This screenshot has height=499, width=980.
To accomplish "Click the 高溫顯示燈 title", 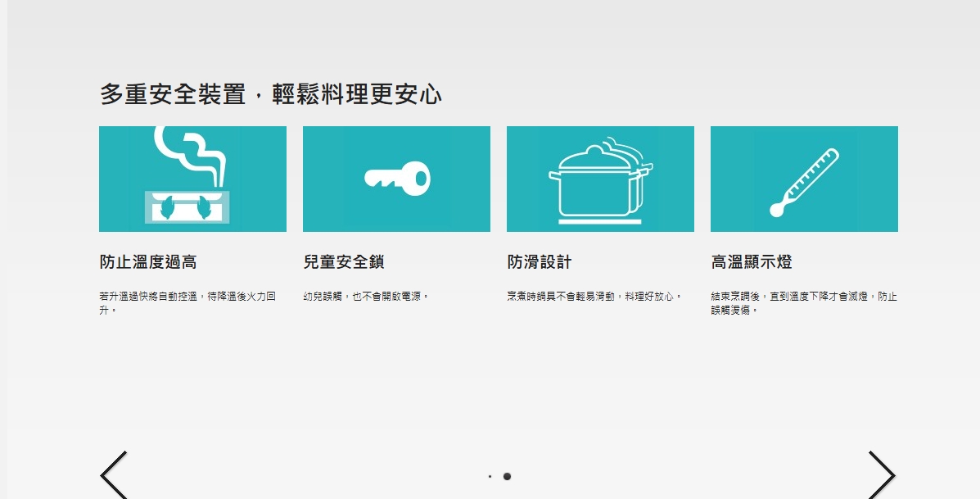I will click(752, 262).
